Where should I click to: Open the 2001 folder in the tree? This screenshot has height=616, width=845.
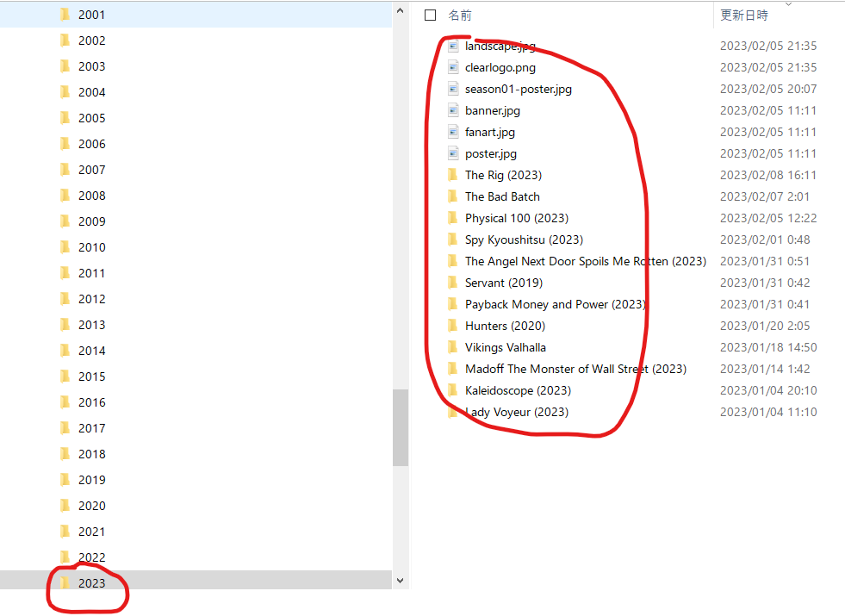click(x=196, y=15)
